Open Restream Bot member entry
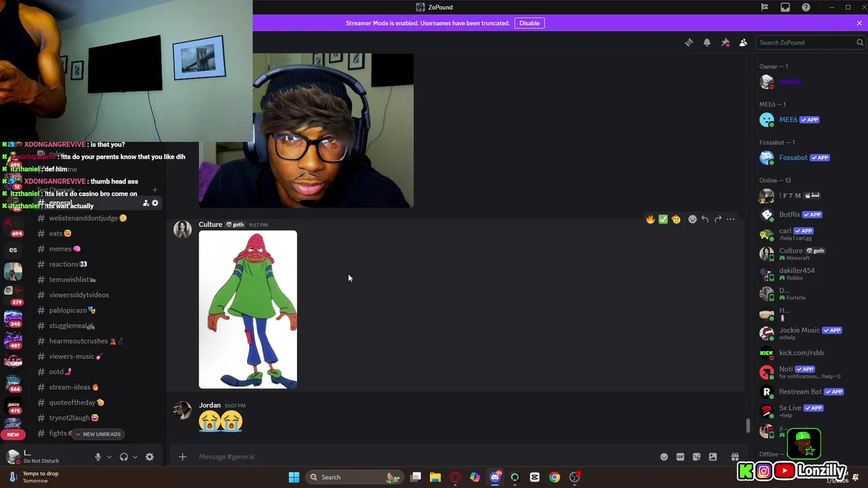The height and width of the screenshot is (488, 868). tap(810, 392)
